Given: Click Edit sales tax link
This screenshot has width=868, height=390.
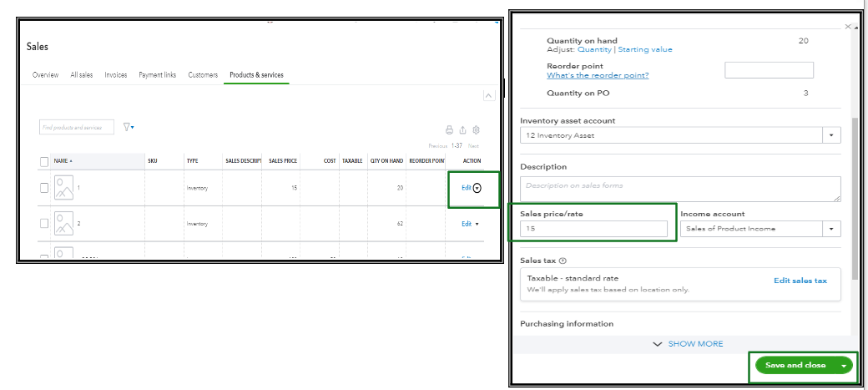Looking at the screenshot, I should [800, 281].
